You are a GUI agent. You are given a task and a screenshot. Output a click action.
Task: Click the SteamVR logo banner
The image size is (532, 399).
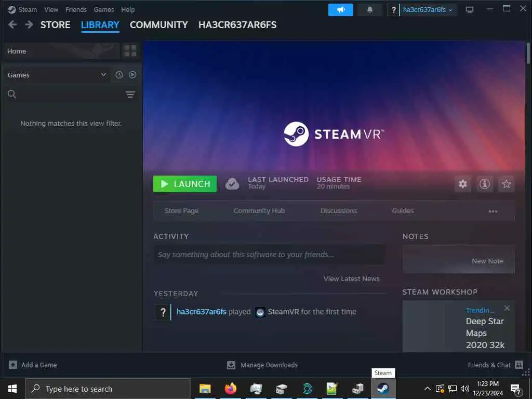(x=334, y=134)
